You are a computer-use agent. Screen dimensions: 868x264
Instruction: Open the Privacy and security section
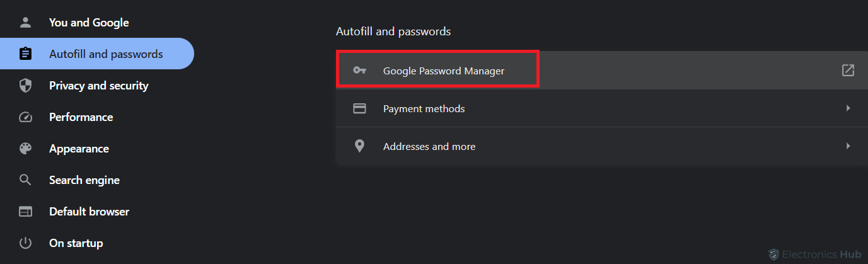pyautogui.click(x=97, y=86)
